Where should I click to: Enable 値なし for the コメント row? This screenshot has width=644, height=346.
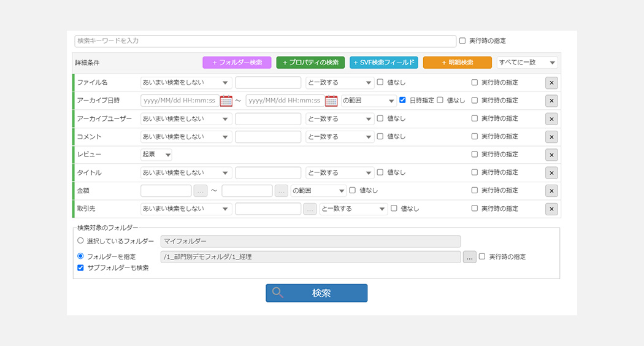380,136
